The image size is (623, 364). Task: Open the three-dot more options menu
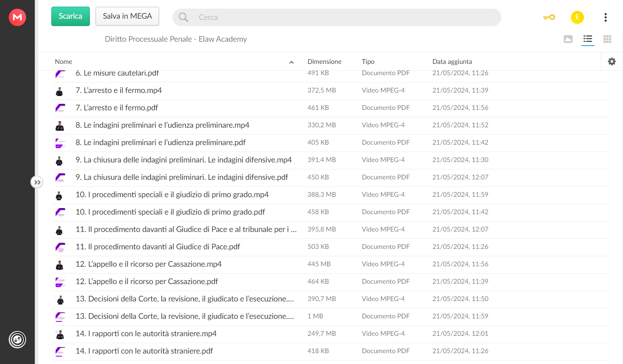(606, 17)
